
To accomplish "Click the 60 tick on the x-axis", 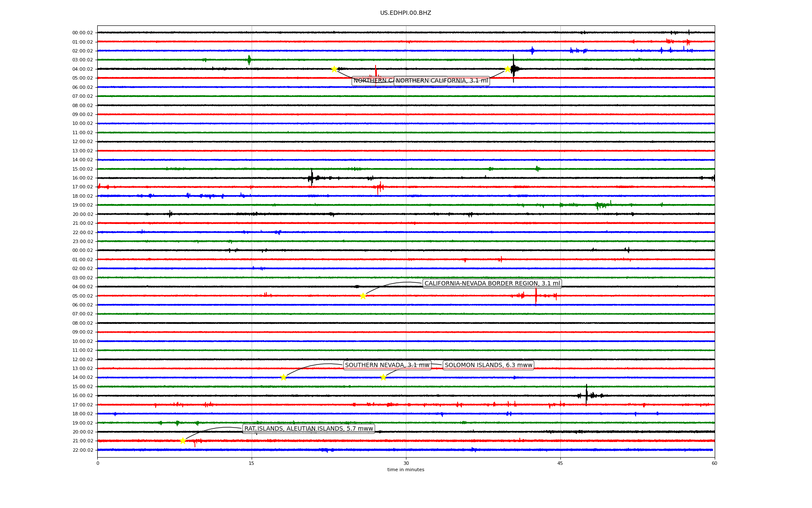I will click(714, 463).
